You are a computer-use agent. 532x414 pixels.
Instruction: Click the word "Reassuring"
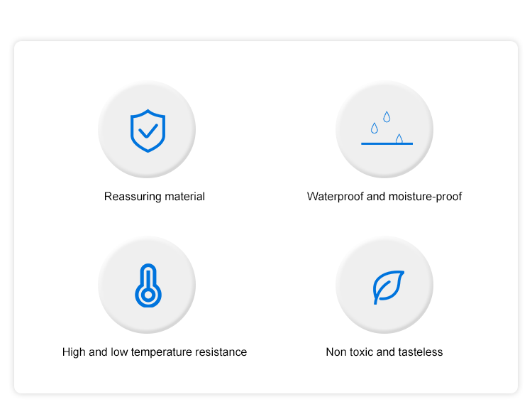point(132,197)
